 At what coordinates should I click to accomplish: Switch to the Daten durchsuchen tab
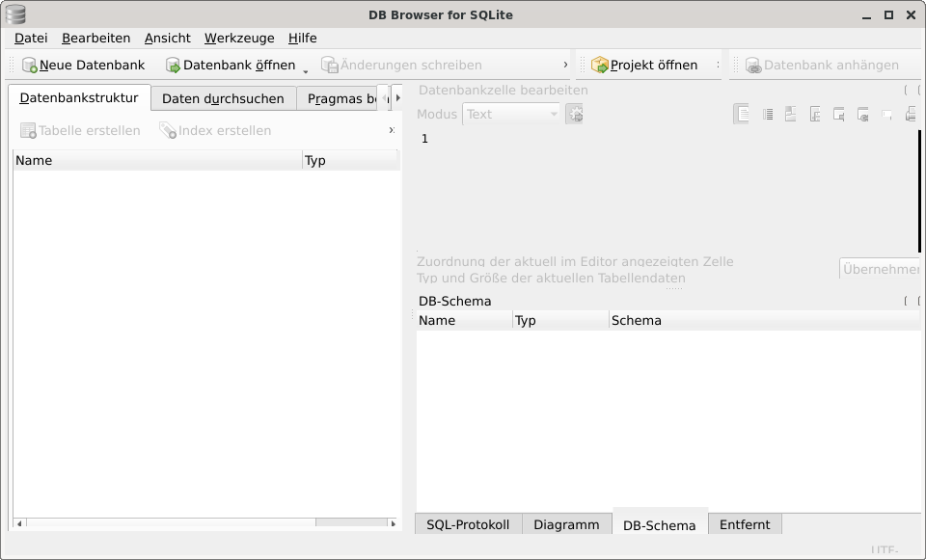pos(223,98)
